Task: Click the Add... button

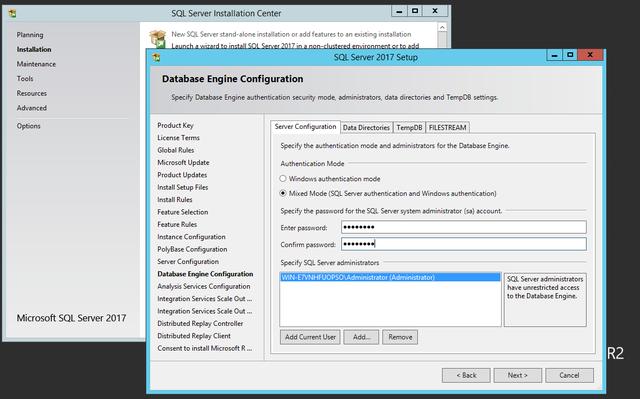Action: pos(361,337)
